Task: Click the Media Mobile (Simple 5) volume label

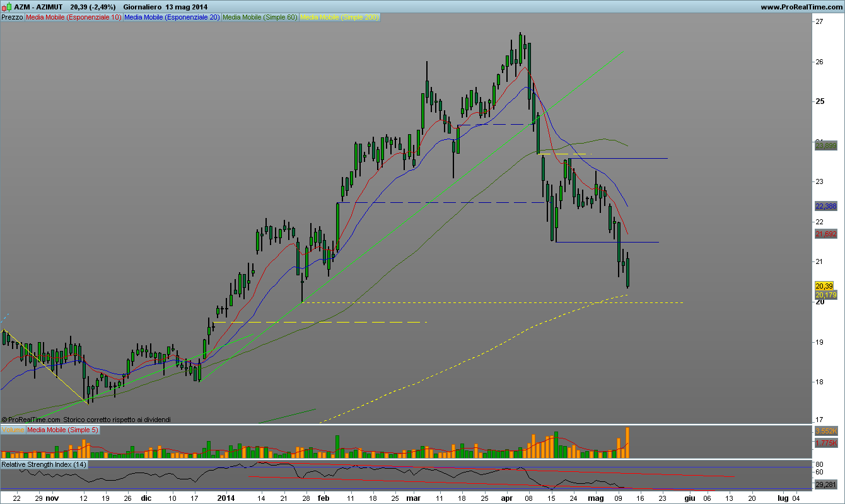Action: [x=62, y=430]
